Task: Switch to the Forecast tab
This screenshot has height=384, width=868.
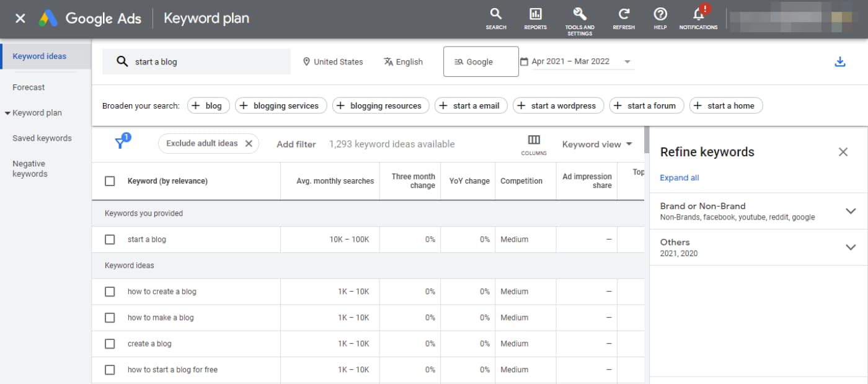Action: click(x=29, y=87)
